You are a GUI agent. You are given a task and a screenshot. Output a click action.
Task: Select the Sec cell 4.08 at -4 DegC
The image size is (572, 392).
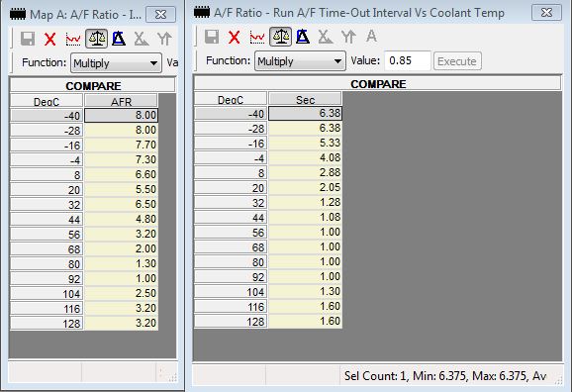click(x=306, y=158)
